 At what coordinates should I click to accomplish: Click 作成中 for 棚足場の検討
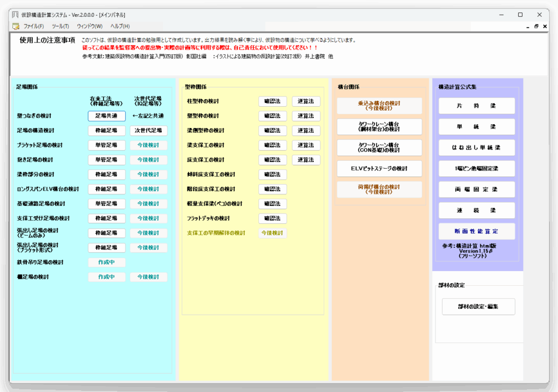107,277
